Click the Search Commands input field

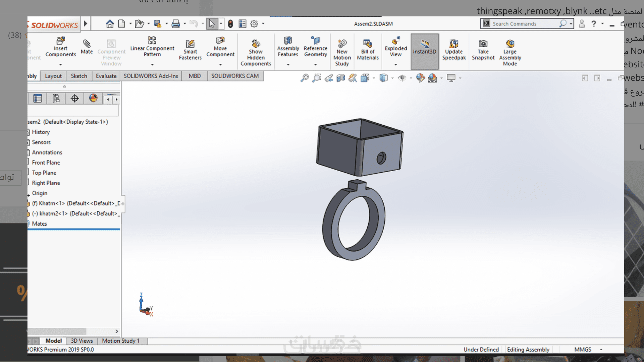point(524,24)
